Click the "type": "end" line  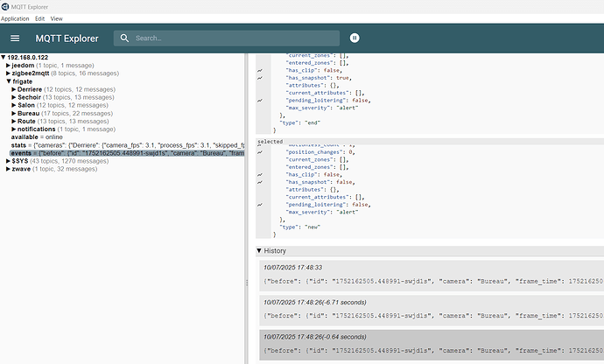300,122
